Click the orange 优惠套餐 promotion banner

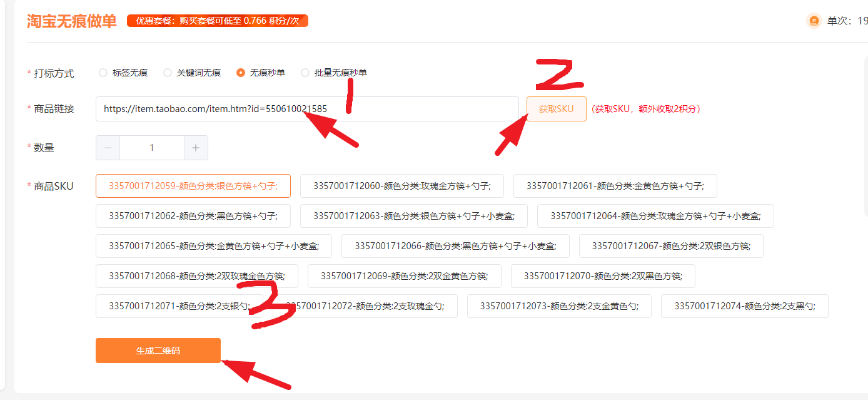218,21
